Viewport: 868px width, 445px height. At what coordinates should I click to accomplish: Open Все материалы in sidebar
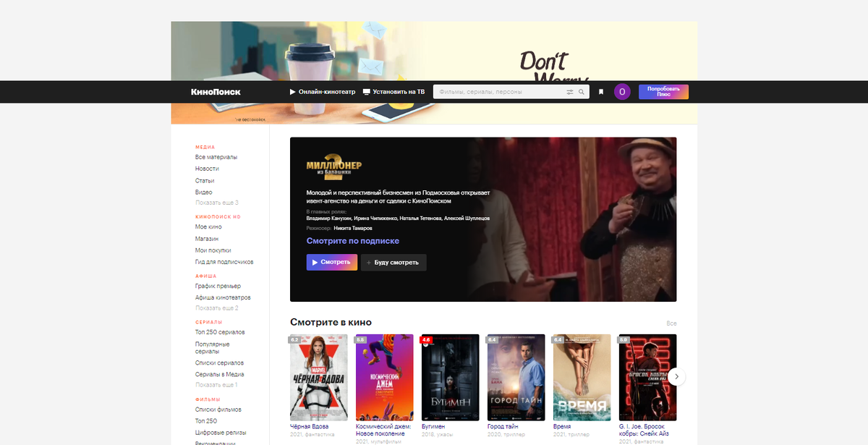click(216, 157)
